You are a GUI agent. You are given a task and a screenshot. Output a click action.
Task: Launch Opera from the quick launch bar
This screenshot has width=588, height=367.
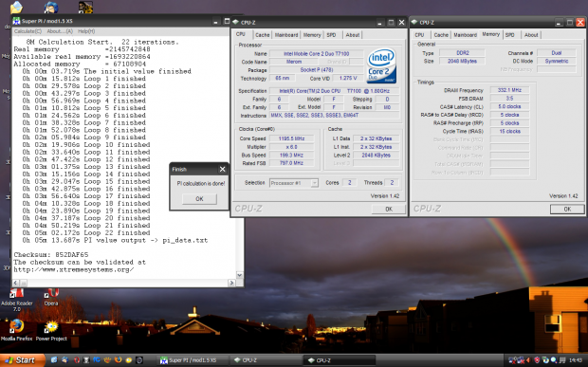[x=77, y=360]
